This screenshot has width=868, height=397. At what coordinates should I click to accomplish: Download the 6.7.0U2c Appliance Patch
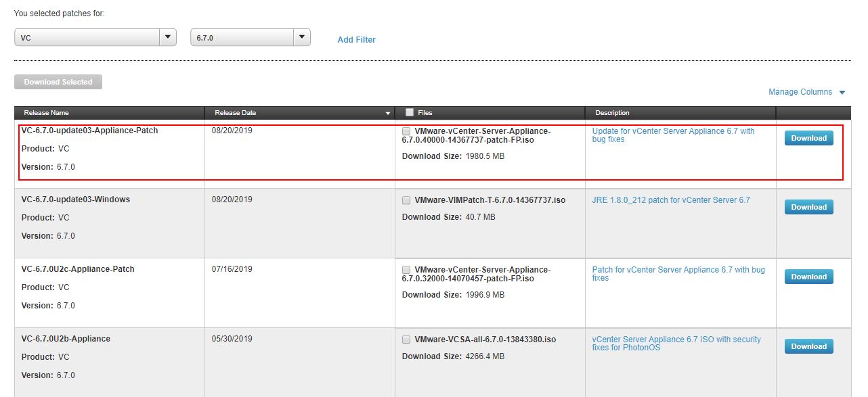coord(809,277)
